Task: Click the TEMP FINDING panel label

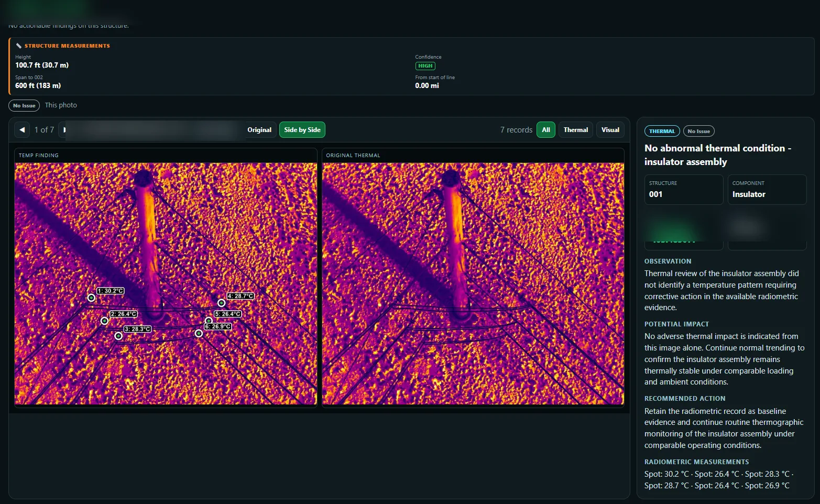Action: [x=39, y=156]
